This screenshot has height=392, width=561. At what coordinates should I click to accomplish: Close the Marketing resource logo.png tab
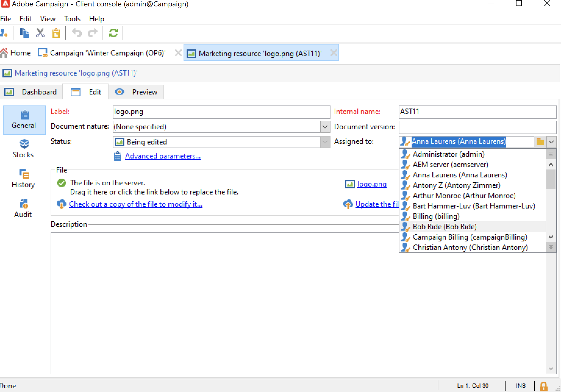tap(334, 53)
